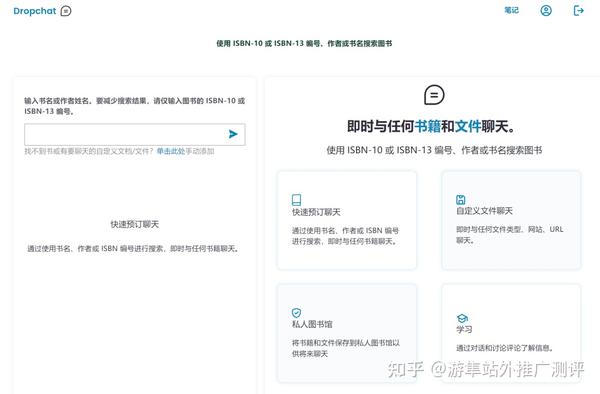The height and width of the screenshot is (394, 600).
Task: Open the 笔记 notes link
Action: coord(511,10)
